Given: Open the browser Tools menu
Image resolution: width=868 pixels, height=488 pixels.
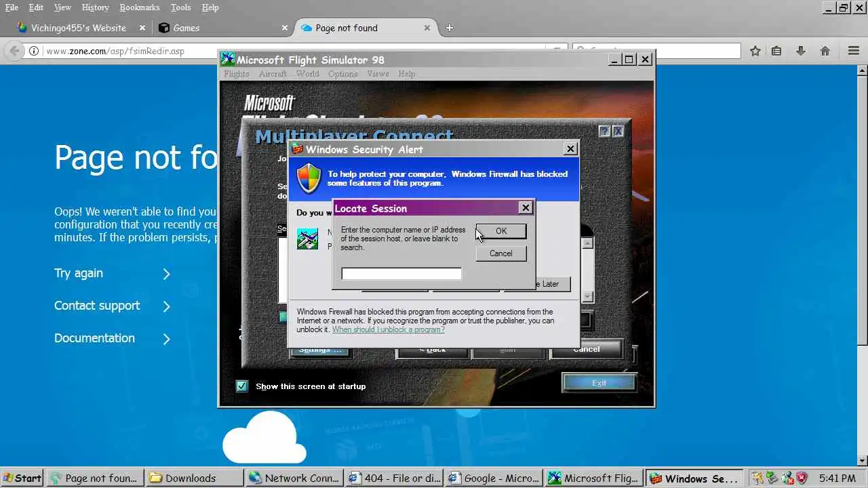Looking at the screenshot, I should [180, 7].
